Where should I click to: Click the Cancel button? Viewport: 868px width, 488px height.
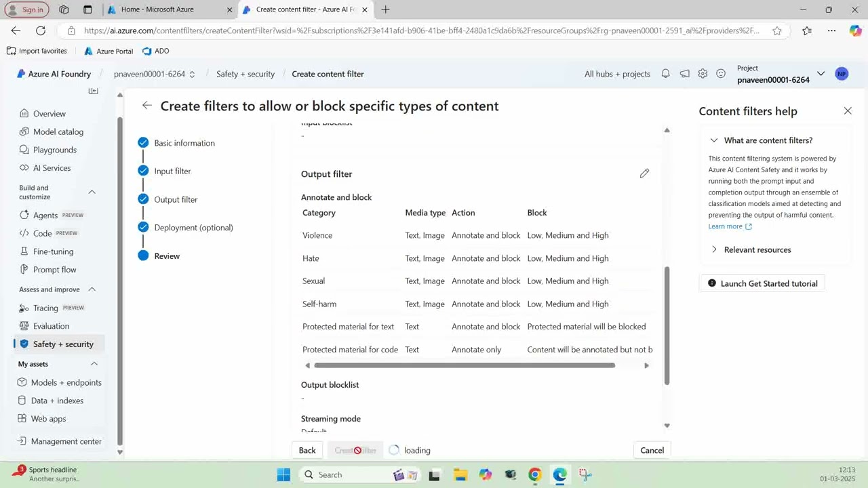point(652,450)
